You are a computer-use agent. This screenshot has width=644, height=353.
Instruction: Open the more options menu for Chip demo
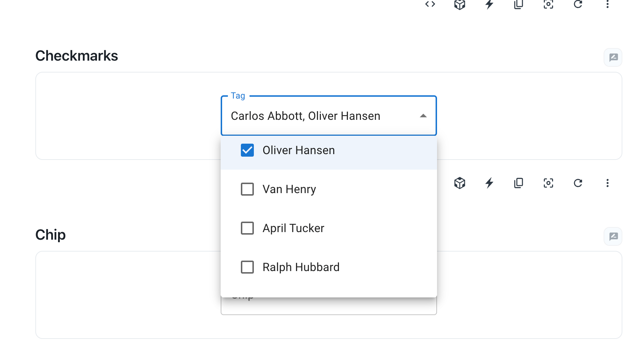click(607, 183)
